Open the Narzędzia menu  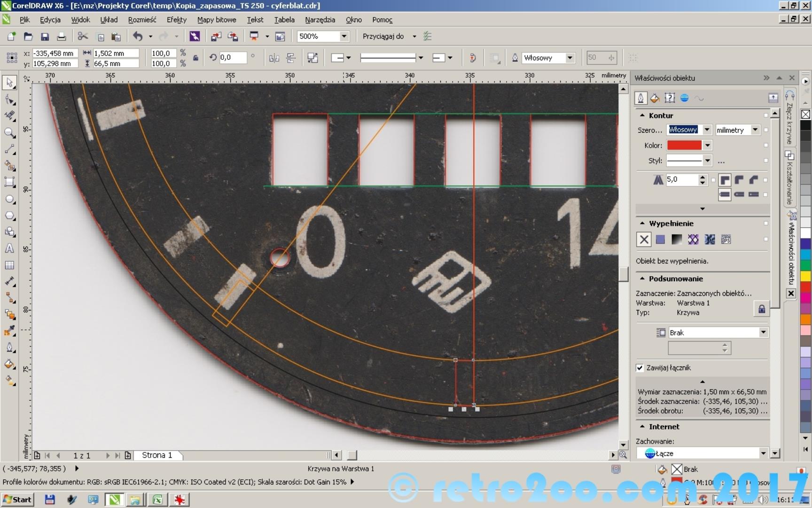[x=320, y=20]
